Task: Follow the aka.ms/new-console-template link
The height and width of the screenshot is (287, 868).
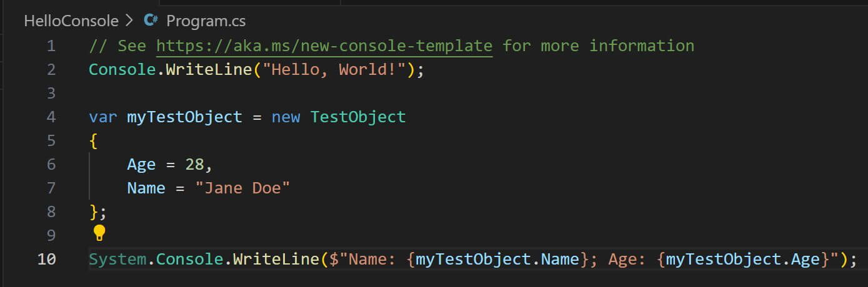Action: pos(324,46)
